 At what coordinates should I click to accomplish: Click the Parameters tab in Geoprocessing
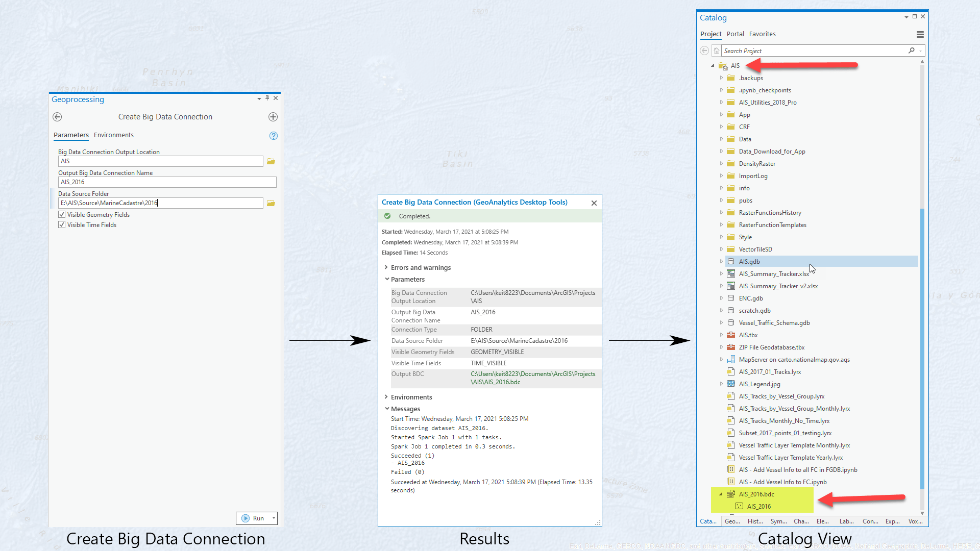pyautogui.click(x=70, y=135)
